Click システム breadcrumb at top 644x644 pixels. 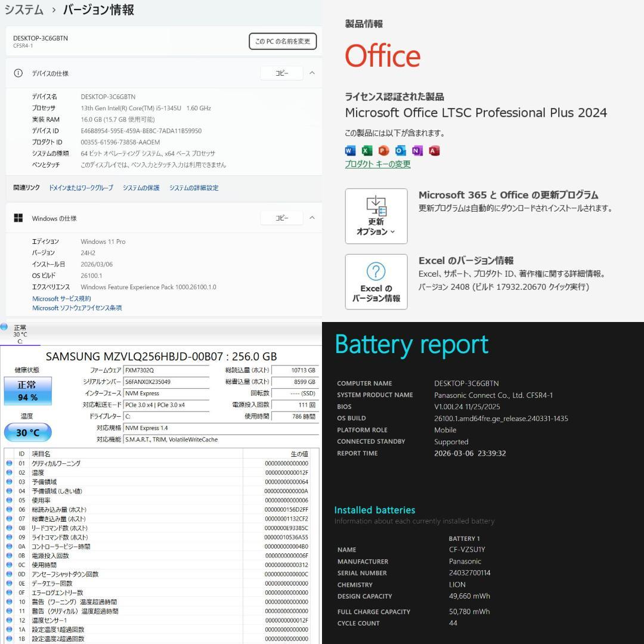24,10
